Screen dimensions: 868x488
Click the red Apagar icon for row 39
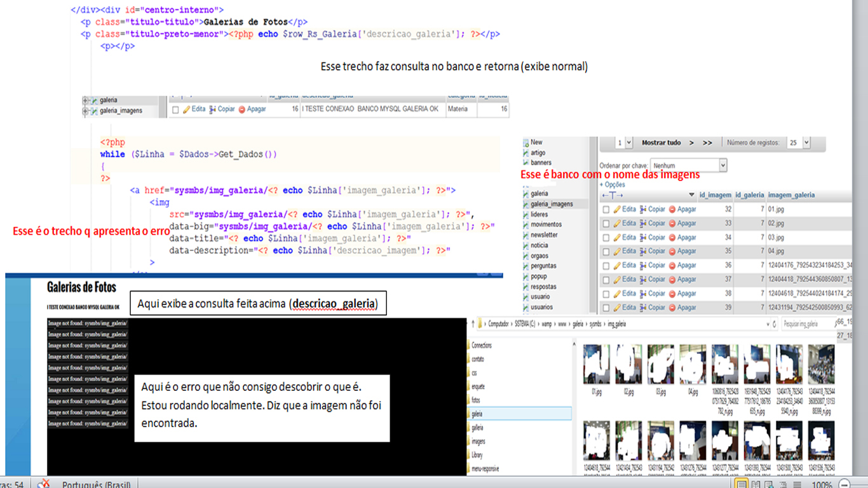point(672,308)
